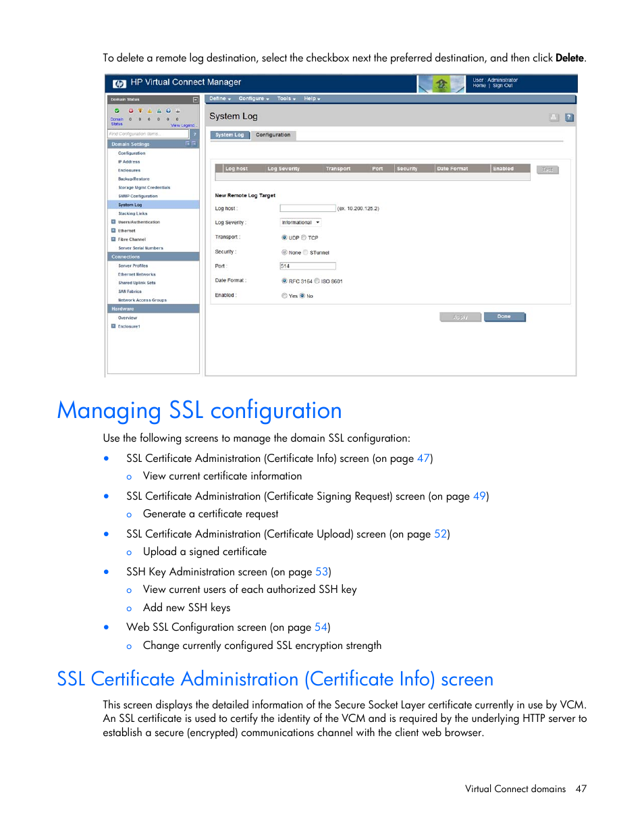Open Configuration under Domain Settings
This screenshot has width=644, height=834.
click(x=132, y=153)
